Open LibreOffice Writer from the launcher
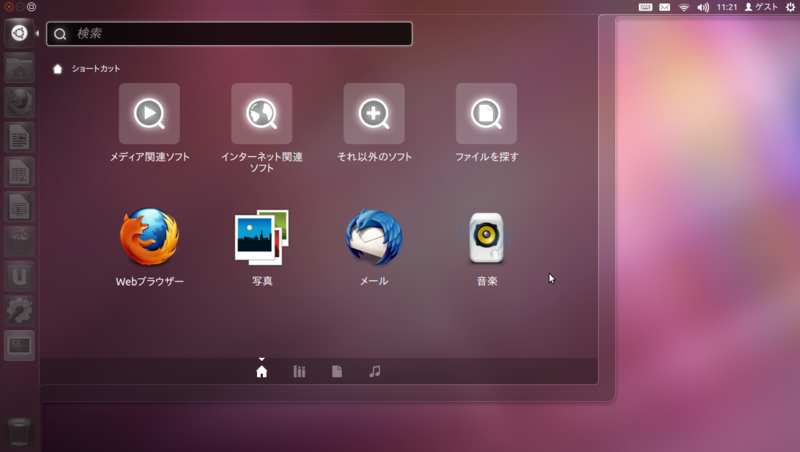This screenshot has height=452, width=800. click(19, 137)
